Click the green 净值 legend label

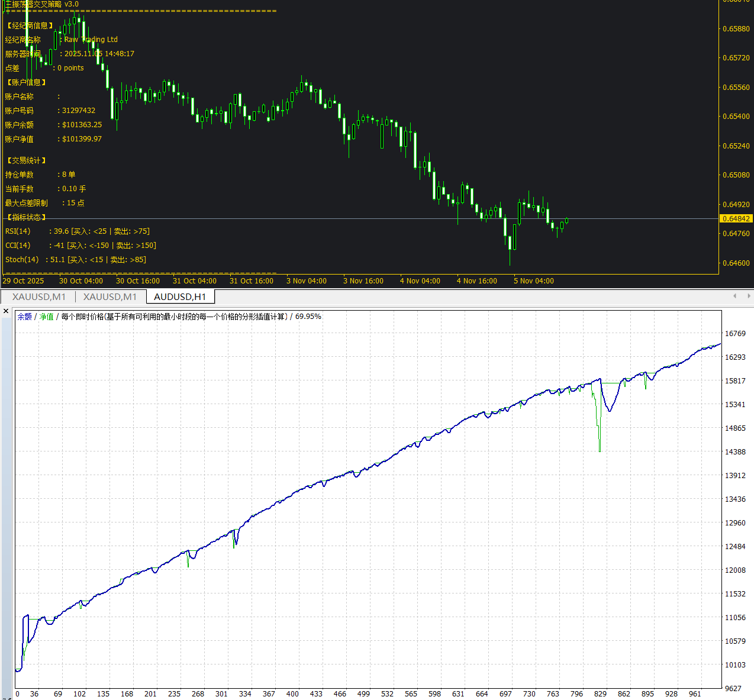coord(46,317)
